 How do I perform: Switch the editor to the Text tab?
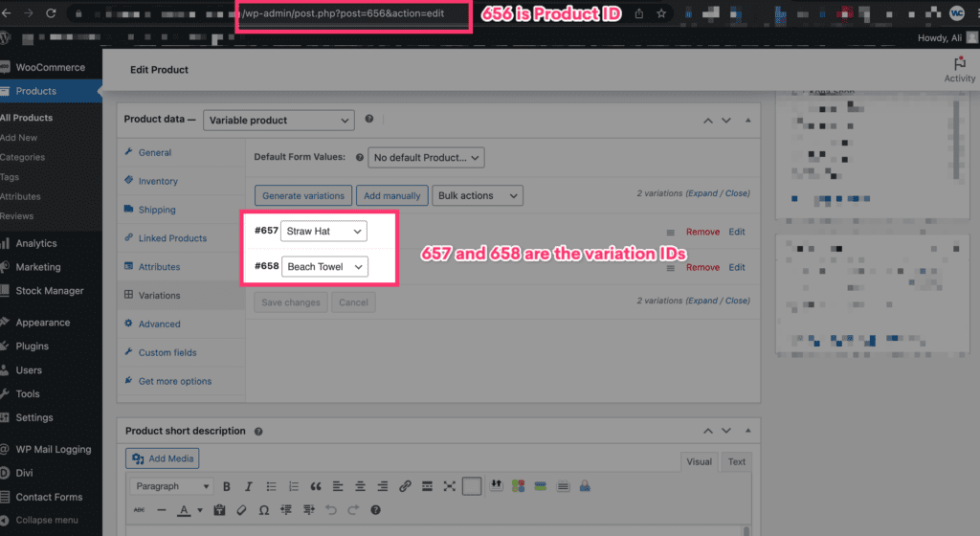click(x=736, y=461)
